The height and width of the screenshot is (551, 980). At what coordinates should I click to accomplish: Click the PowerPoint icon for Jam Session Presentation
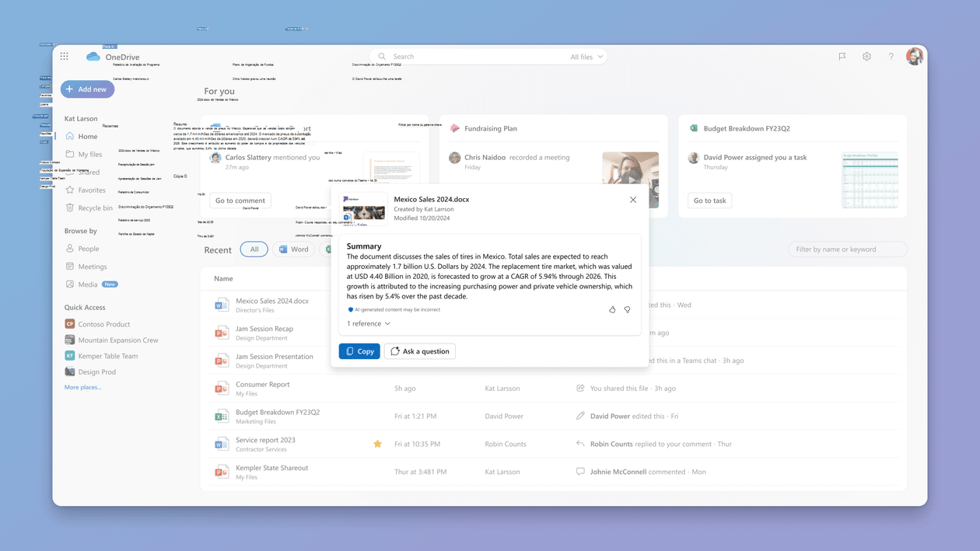click(x=222, y=360)
